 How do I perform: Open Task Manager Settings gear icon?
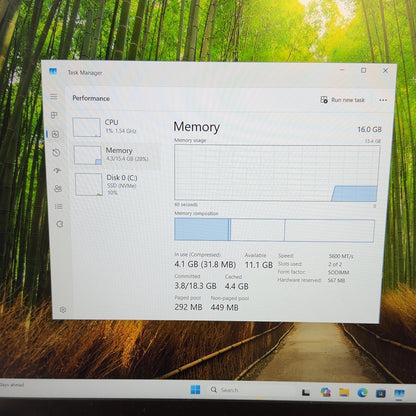coord(63,310)
